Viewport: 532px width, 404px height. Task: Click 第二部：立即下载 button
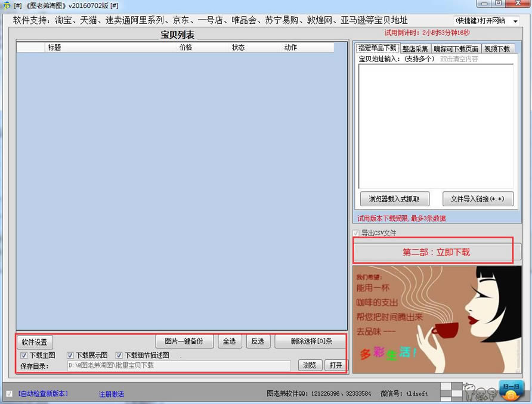click(x=436, y=252)
